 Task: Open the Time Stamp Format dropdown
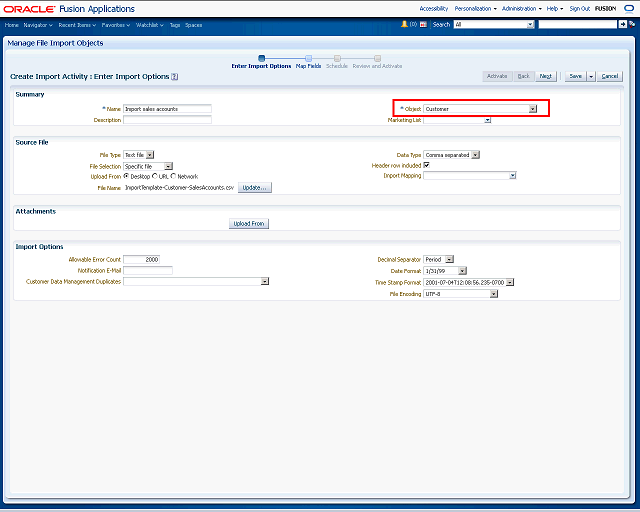pos(510,282)
